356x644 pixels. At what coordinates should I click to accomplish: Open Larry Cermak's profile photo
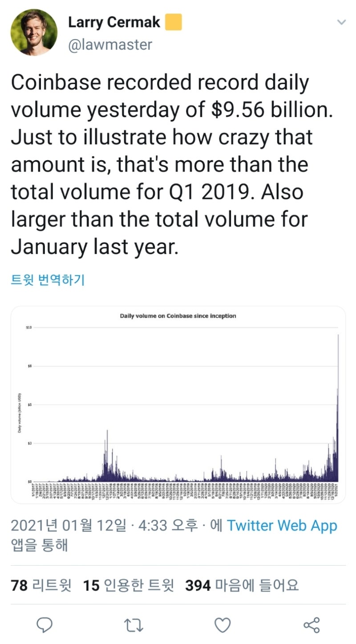point(34,32)
